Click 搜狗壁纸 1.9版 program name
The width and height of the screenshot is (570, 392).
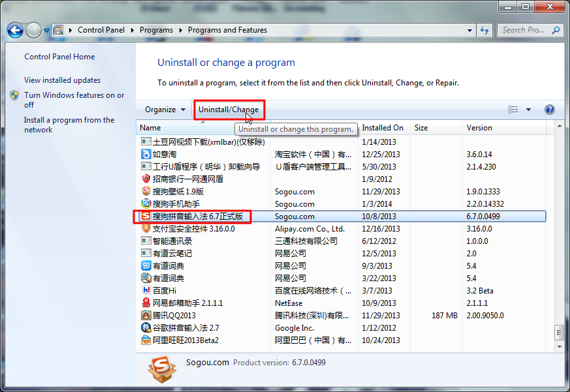pyautogui.click(x=178, y=192)
